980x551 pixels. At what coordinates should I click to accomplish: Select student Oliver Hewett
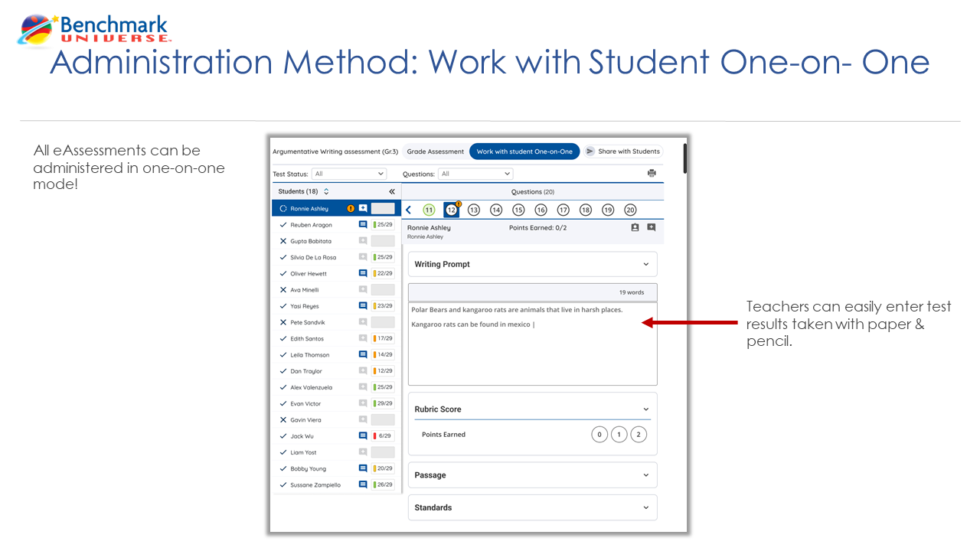point(309,273)
